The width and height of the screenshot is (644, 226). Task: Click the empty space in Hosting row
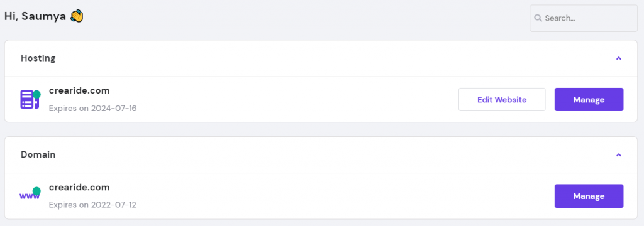point(296,99)
